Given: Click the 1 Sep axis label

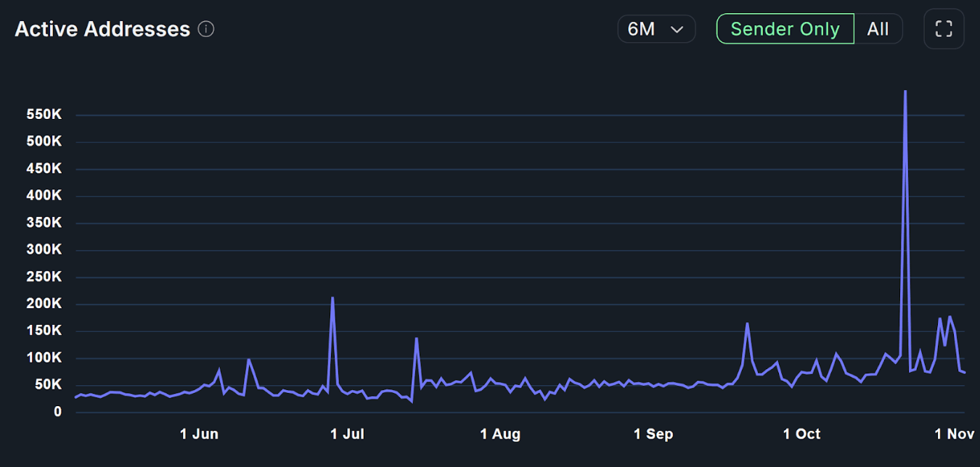Looking at the screenshot, I should (653, 434).
